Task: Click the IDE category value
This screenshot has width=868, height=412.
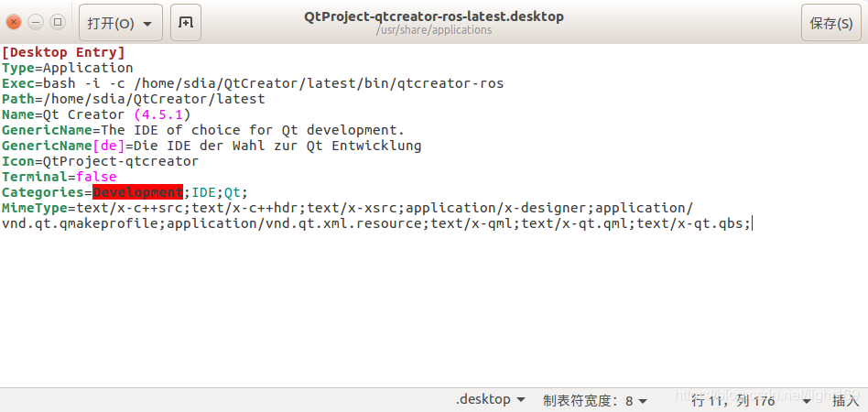Action: point(204,192)
